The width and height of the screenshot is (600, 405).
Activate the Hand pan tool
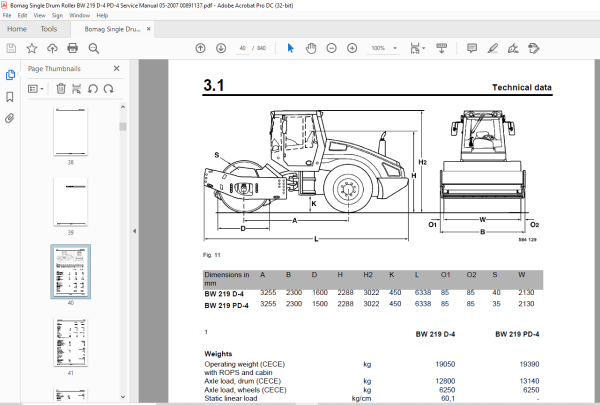click(x=311, y=48)
